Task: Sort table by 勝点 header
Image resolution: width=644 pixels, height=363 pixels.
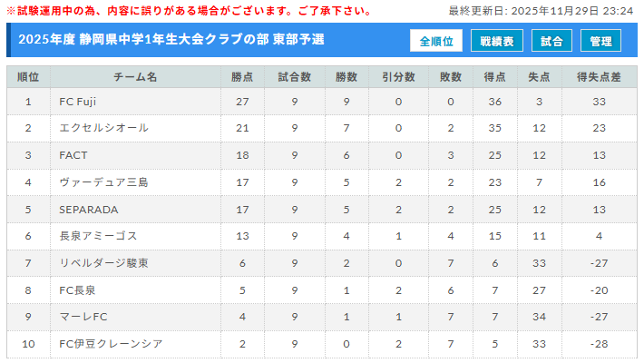Action: (242, 77)
